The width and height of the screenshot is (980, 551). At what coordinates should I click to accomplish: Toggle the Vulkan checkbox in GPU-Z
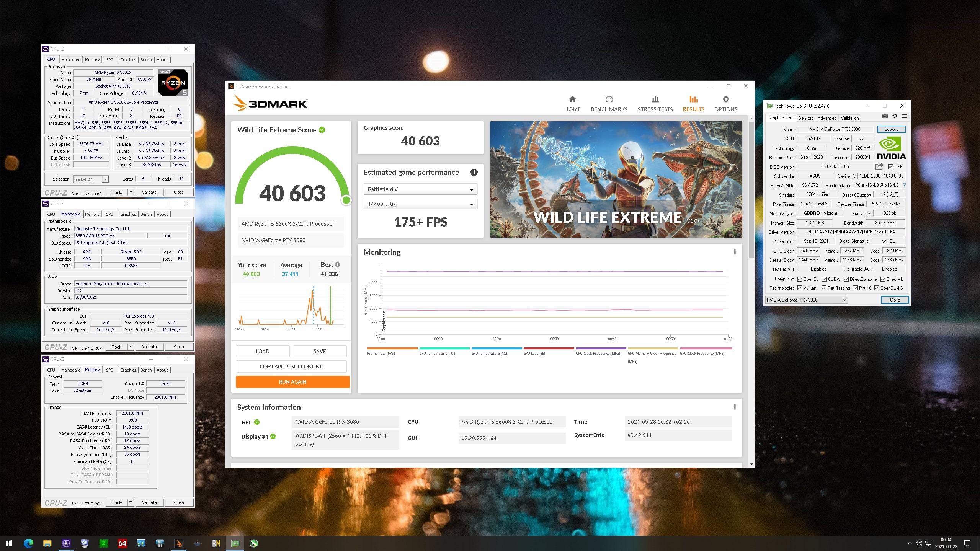point(800,288)
